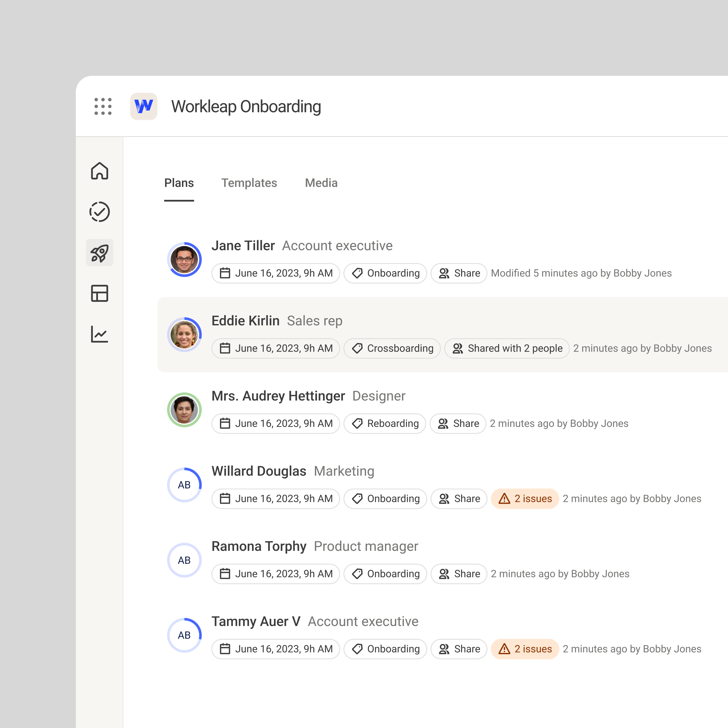728x728 pixels.
Task: Click the Workleap W logo
Action: [x=144, y=106]
